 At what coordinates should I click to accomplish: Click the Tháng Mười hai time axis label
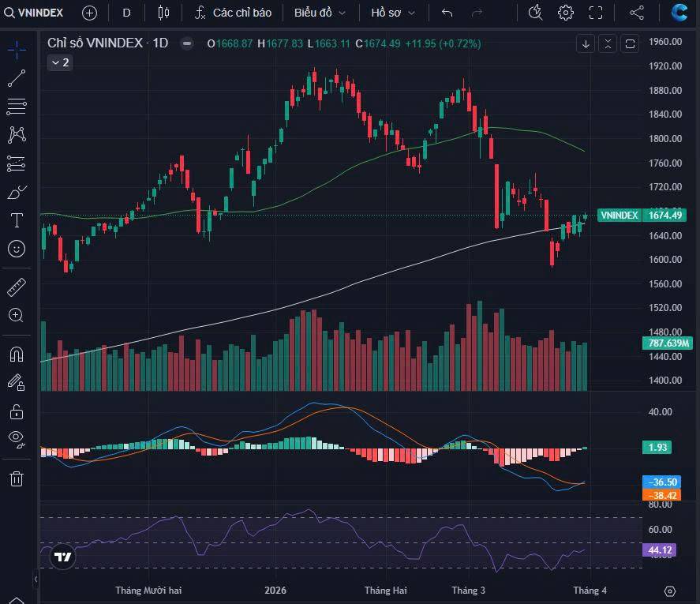tap(148, 590)
